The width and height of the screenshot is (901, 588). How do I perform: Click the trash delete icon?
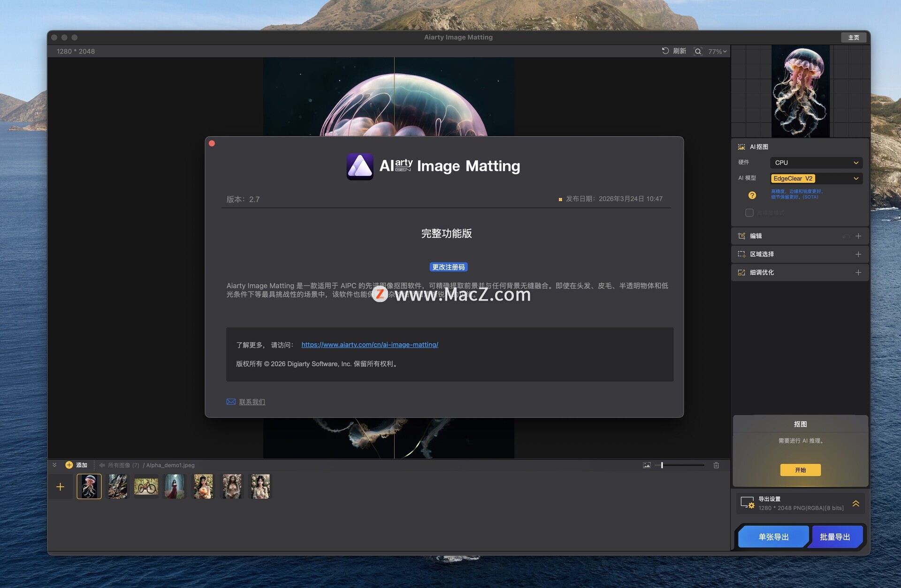pos(716,465)
